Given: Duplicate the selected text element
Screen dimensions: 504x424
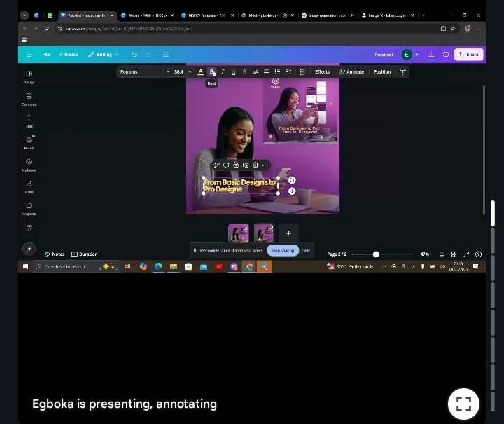Looking at the screenshot, I should [246, 165].
